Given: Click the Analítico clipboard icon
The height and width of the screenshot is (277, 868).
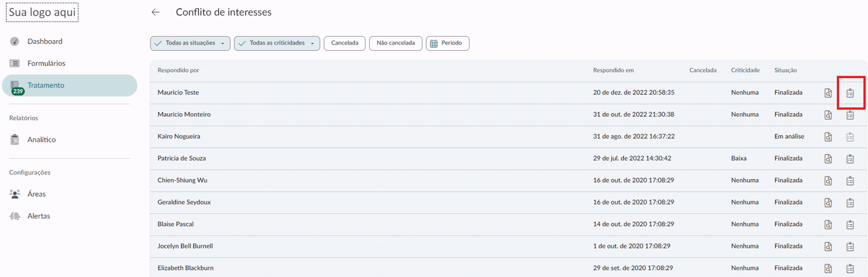Looking at the screenshot, I should pos(15,140).
